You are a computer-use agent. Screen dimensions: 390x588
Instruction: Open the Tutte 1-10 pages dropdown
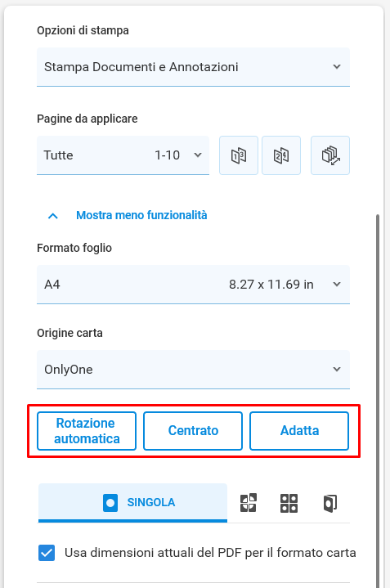click(x=123, y=155)
